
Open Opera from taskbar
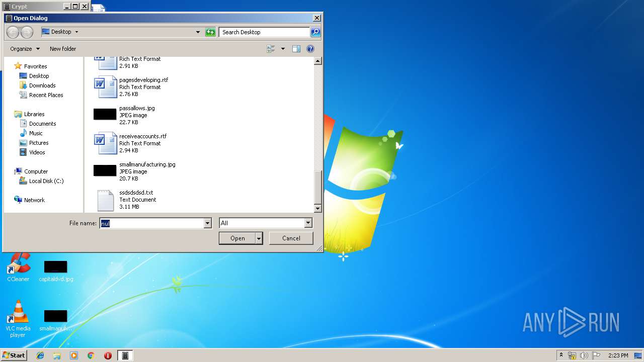[108, 355]
